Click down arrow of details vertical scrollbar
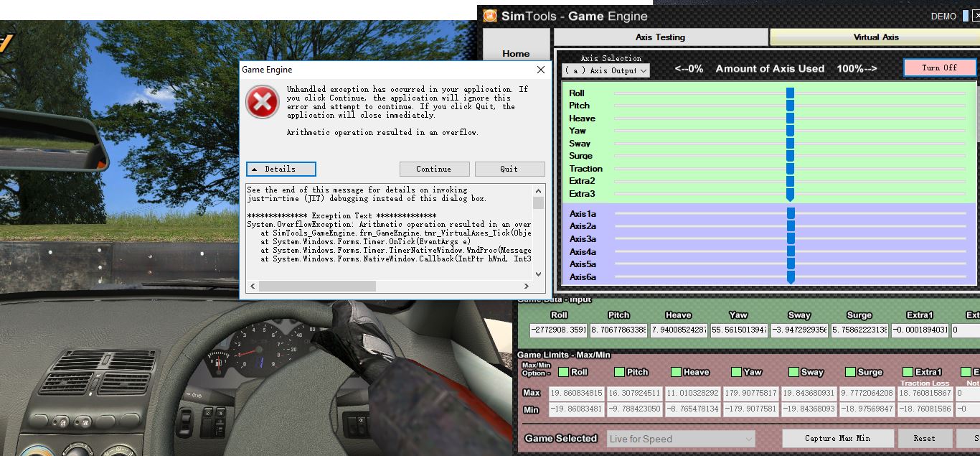This screenshot has width=980, height=456. click(539, 274)
